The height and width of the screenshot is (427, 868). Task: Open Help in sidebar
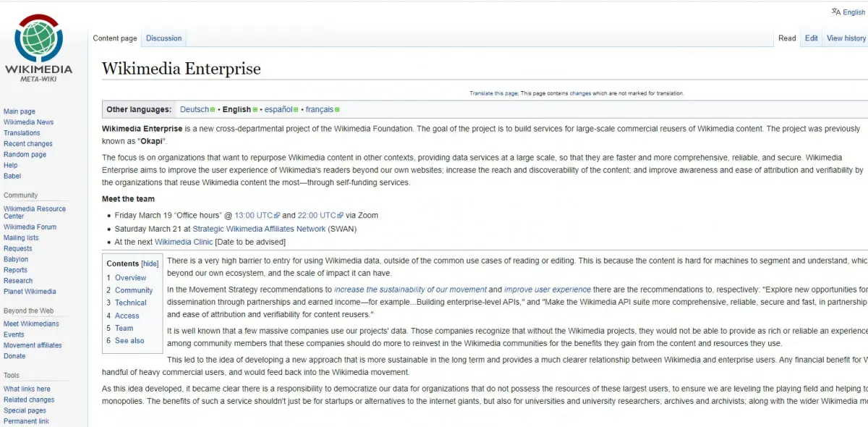[x=10, y=165]
